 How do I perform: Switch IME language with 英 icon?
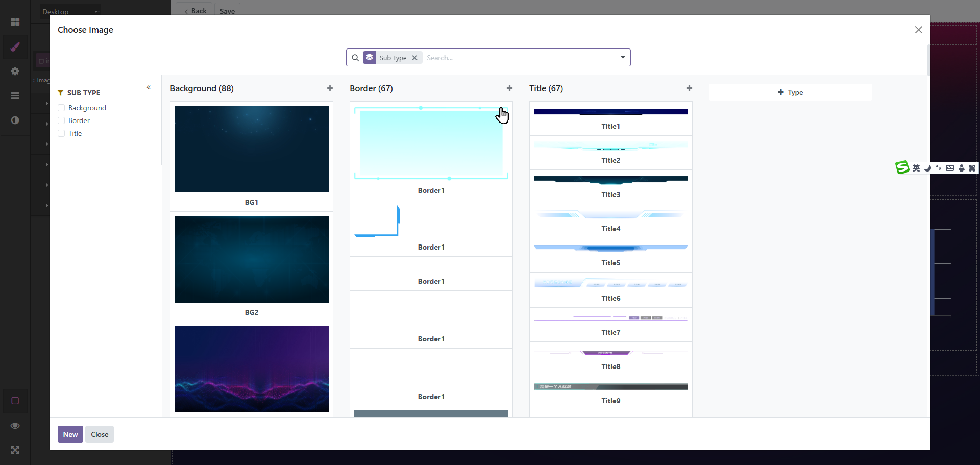click(x=916, y=168)
